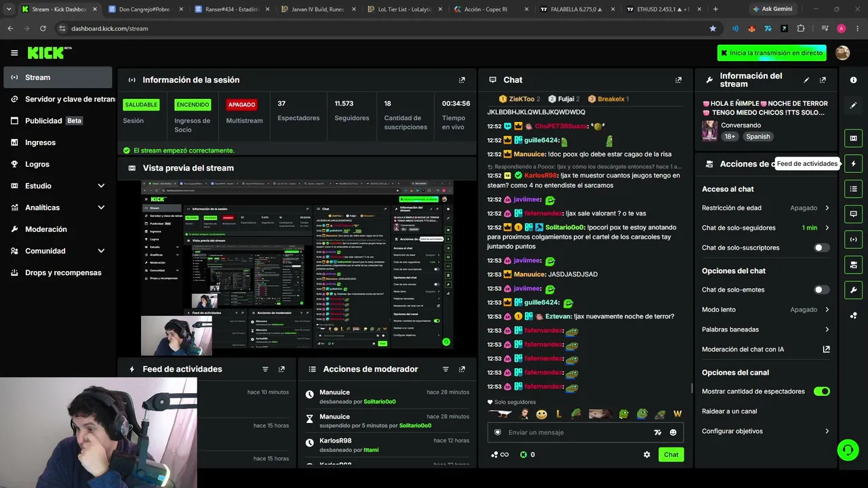Click the Conversando category thumbnail
Screen dimensions: 868x488
click(x=709, y=131)
